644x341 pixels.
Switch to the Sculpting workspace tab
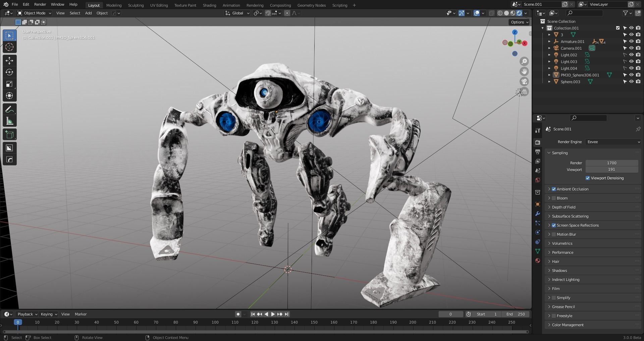click(136, 5)
